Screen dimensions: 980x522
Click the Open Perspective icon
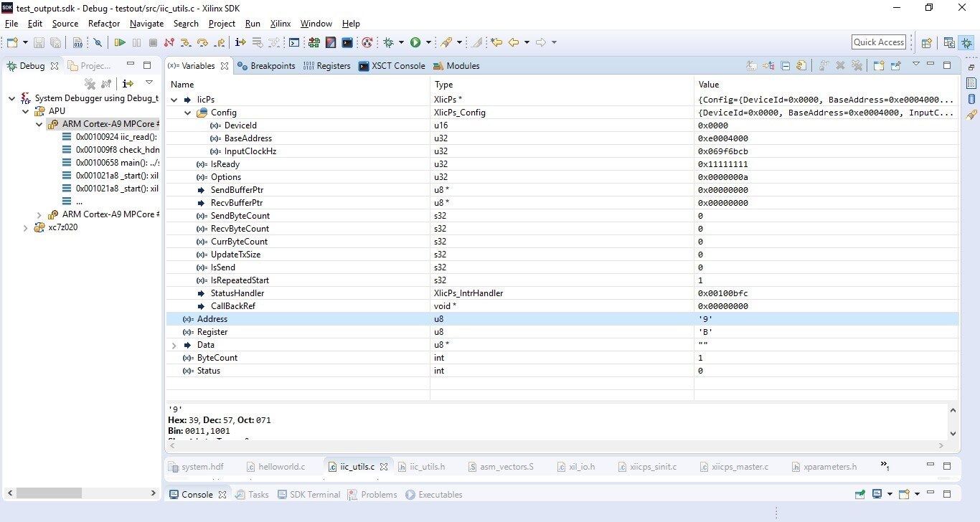[926, 43]
